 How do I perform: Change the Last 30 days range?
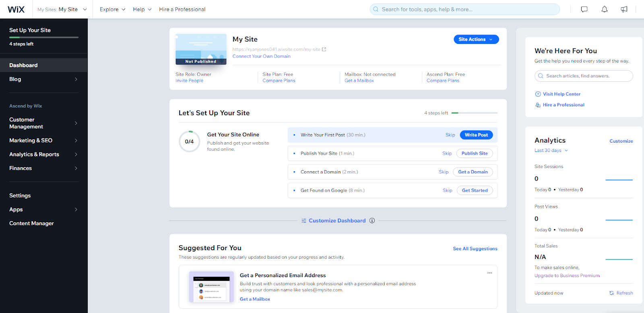point(551,150)
